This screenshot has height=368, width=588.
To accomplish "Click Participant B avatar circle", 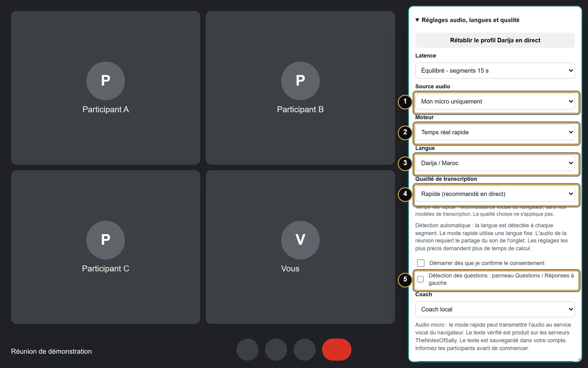I will pos(300,81).
